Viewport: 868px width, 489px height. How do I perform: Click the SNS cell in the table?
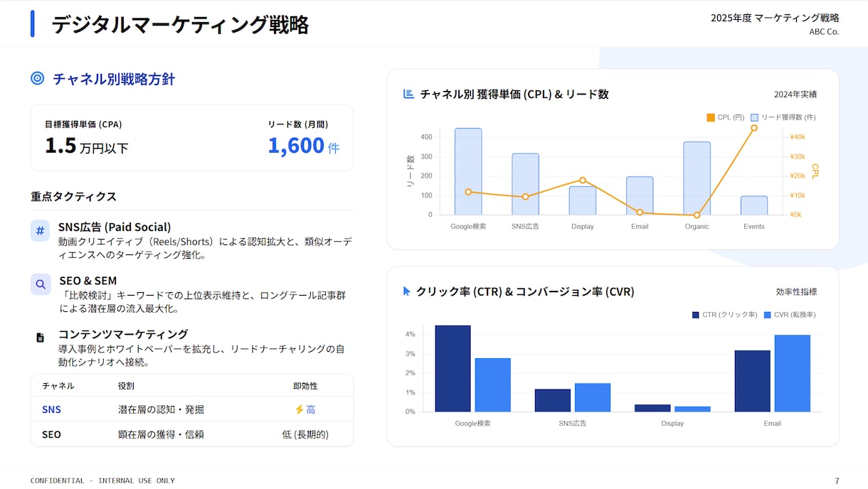[51, 409]
